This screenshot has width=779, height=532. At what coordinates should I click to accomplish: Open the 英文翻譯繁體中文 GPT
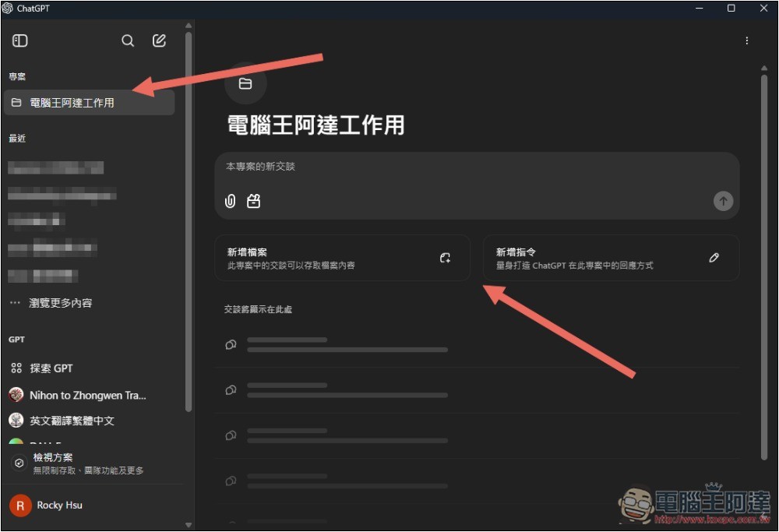point(72,421)
